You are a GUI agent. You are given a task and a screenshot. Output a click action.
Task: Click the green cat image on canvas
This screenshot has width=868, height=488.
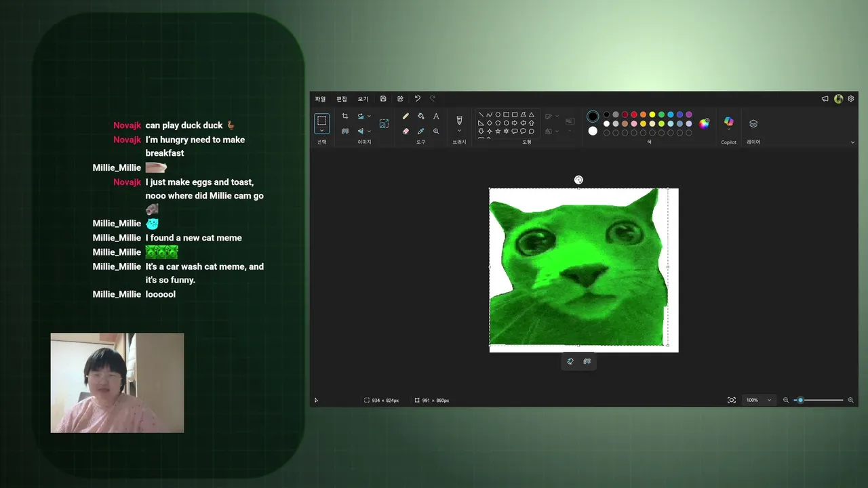pos(578,267)
